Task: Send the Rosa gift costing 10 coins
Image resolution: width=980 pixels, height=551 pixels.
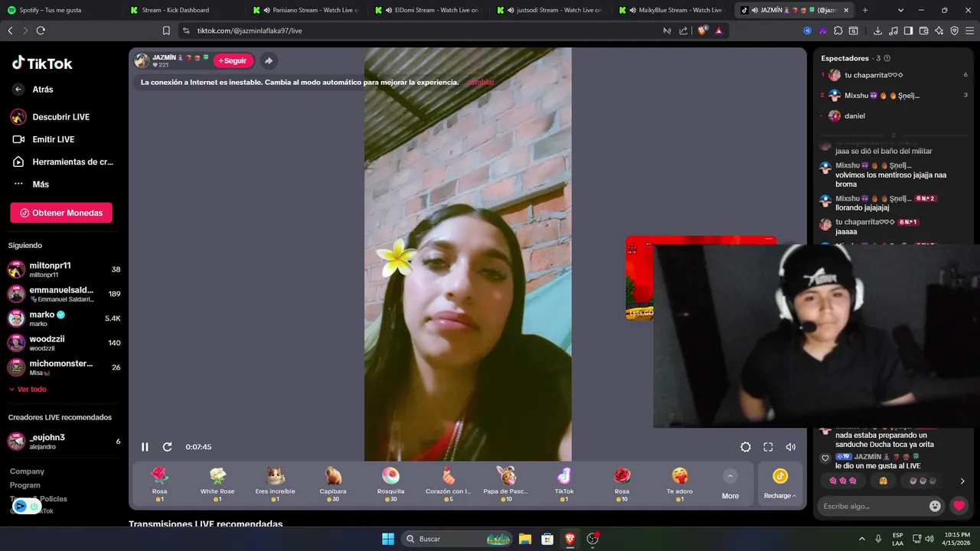Action: [622, 484]
